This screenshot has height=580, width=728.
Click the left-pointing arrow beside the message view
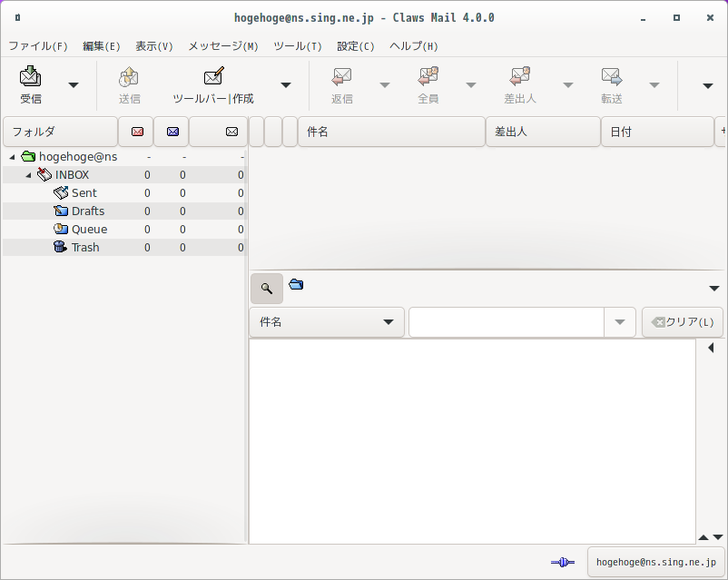711,348
